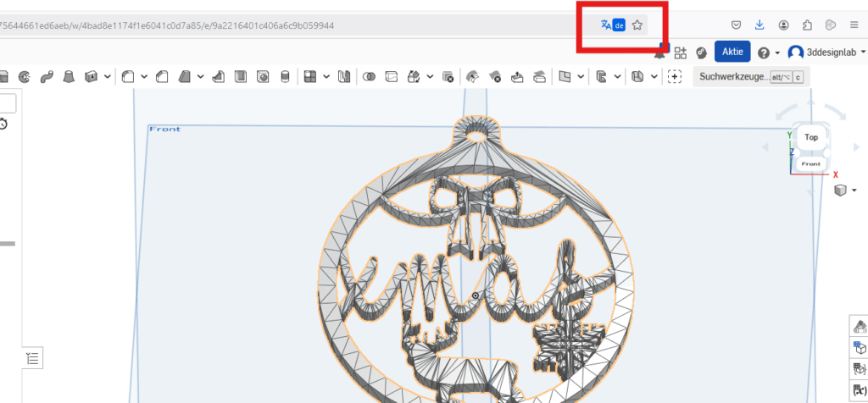Select the Delete face tool
Viewport: 868px width, 403px height.
495,77
